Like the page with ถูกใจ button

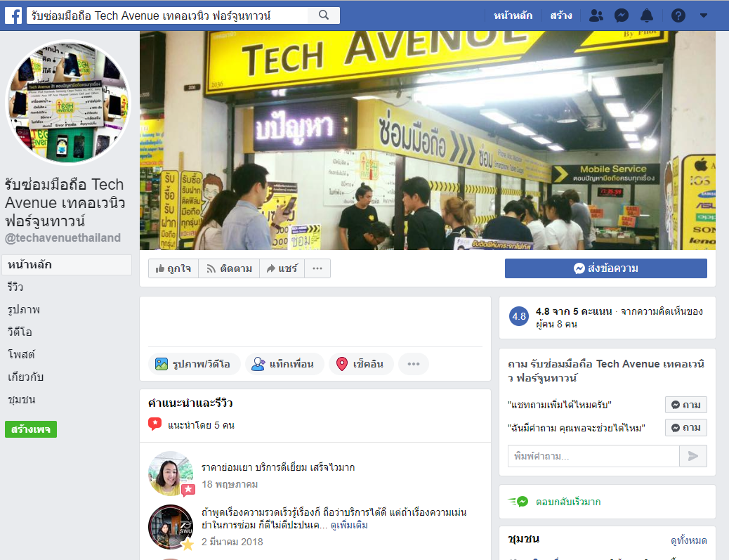click(x=173, y=268)
